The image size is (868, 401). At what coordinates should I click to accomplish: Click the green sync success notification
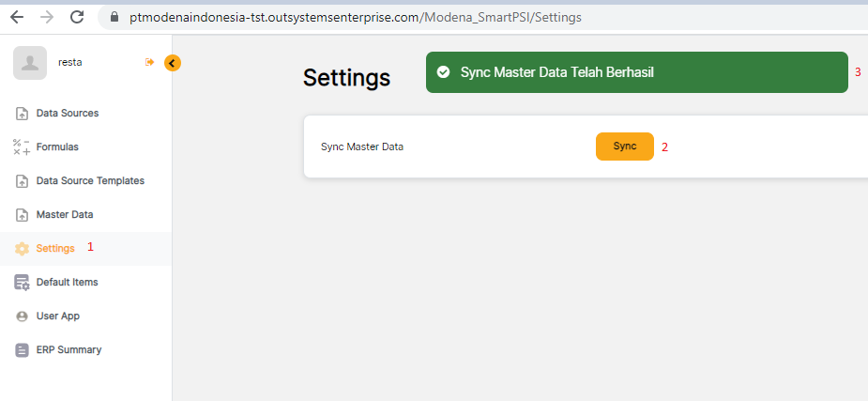tap(636, 72)
